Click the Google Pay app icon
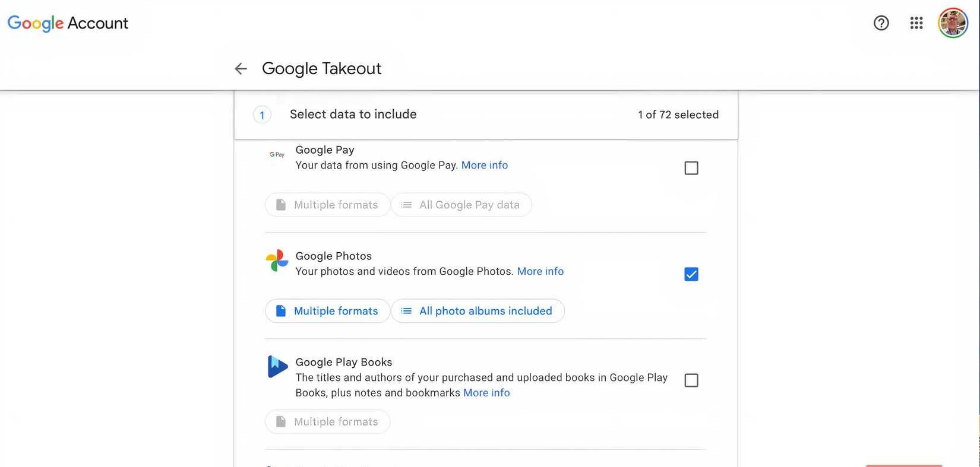 tap(276, 154)
